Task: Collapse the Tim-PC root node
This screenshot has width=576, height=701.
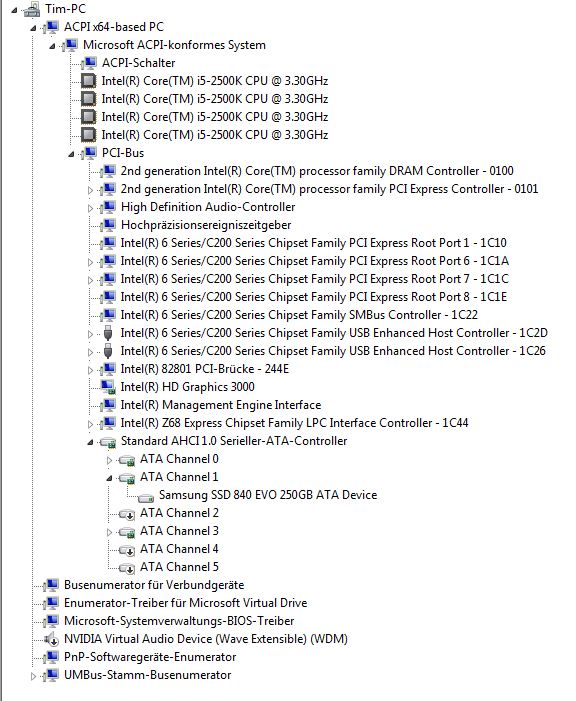Action: [14, 10]
